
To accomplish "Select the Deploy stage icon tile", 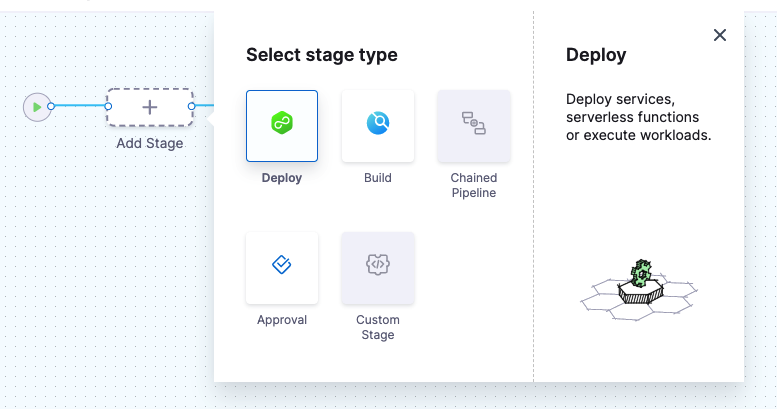I will point(282,125).
